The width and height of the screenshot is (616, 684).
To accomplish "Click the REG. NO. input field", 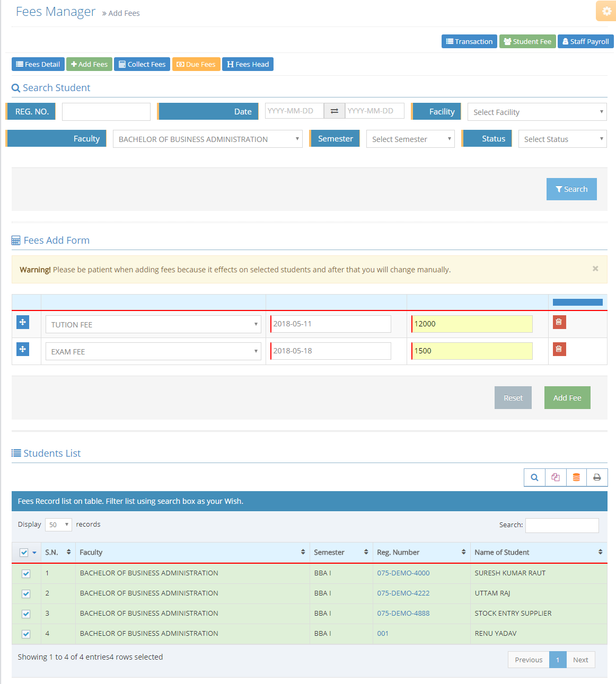I will pos(106,112).
